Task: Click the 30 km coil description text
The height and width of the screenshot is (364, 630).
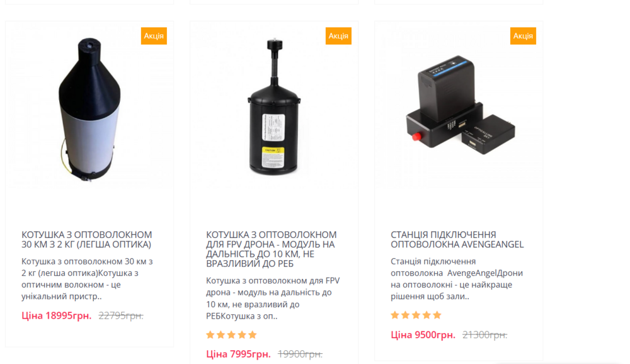Action: 87,279
